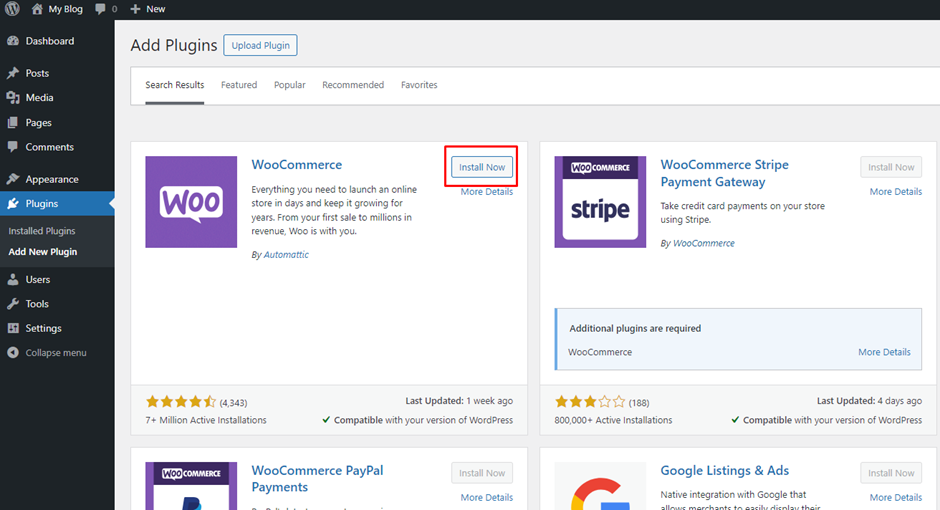
Task: Open Automattic author link
Action: tap(286, 255)
